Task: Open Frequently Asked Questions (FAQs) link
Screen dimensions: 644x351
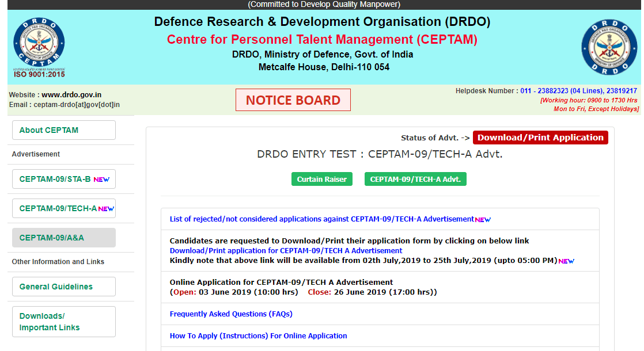Action: [231, 314]
